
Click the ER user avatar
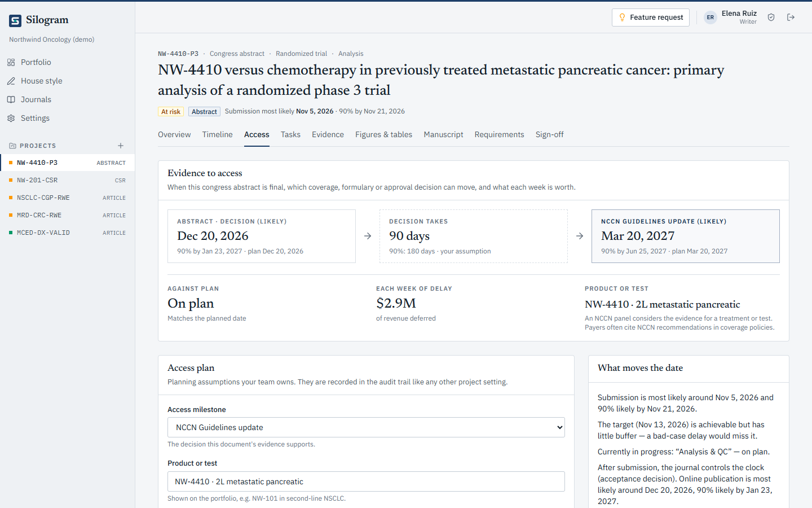[x=710, y=17]
